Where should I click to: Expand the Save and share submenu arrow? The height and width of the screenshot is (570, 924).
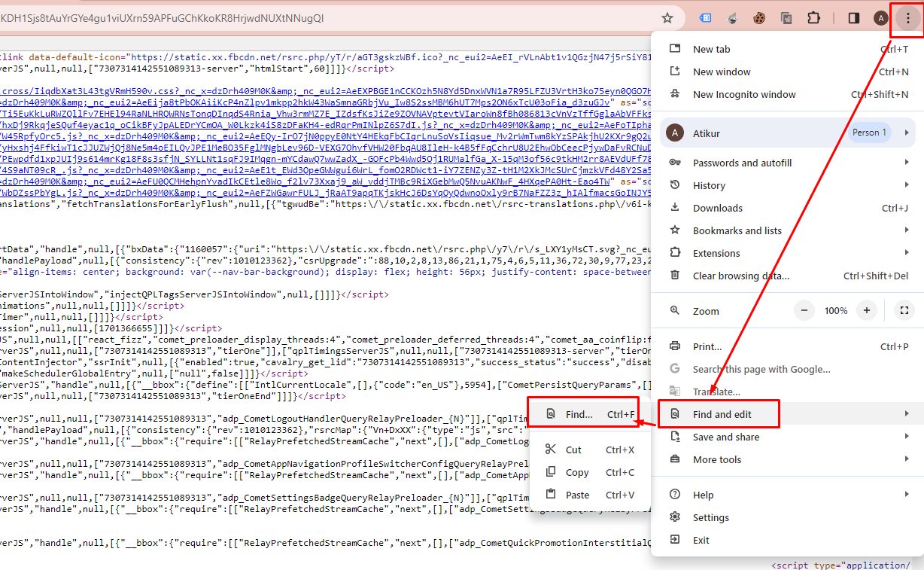click(x=907, y=437)
